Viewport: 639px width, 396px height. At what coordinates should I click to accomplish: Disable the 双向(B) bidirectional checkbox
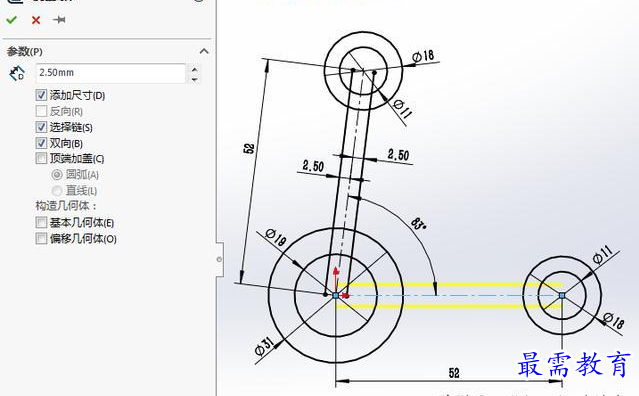[x=41, y=143]
